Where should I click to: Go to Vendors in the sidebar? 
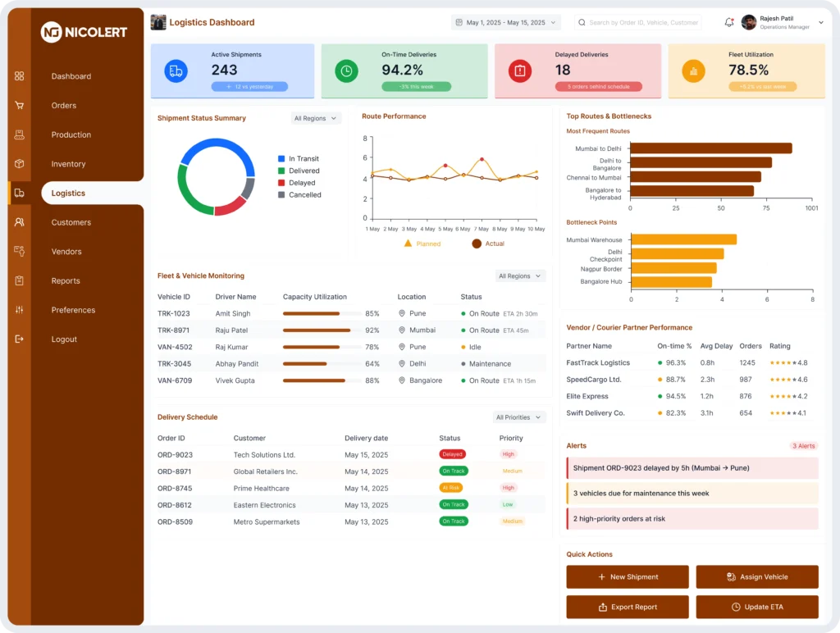tap(66, 252)
